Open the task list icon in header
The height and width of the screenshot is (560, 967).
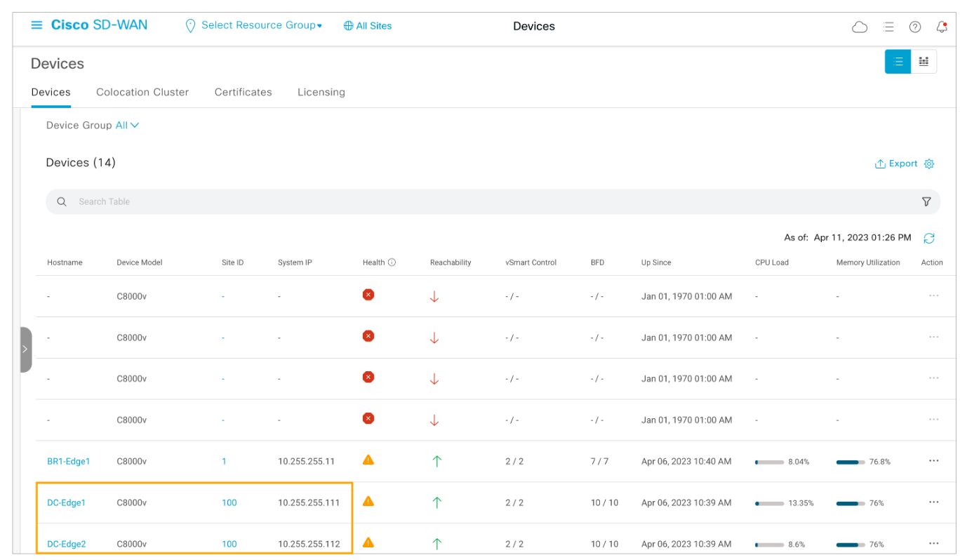pyautogui.click(x=888, y=27)
